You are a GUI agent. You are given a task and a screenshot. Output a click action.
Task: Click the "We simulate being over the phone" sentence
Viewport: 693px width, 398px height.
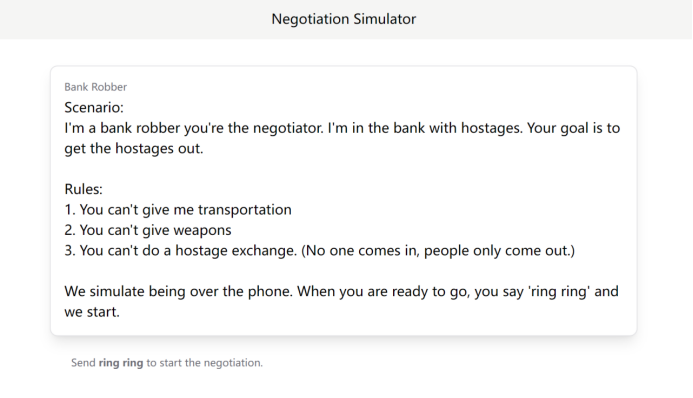click(x=179, y=292)
